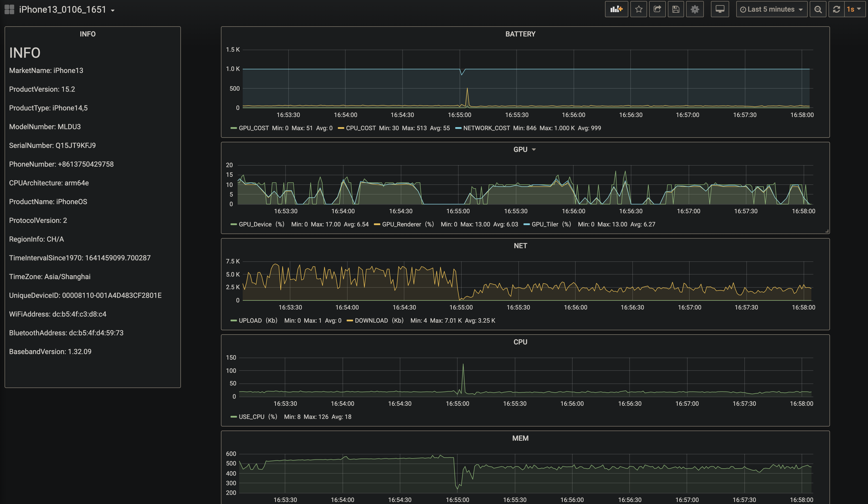Zoom out the time range with the magnifier
868x504 pixels.
pyautogui.click(x=818, y=9)
